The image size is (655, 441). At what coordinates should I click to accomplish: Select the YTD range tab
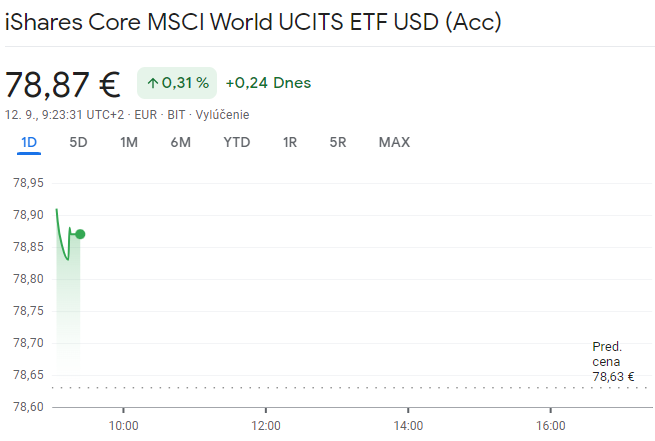tap(237, 142)
